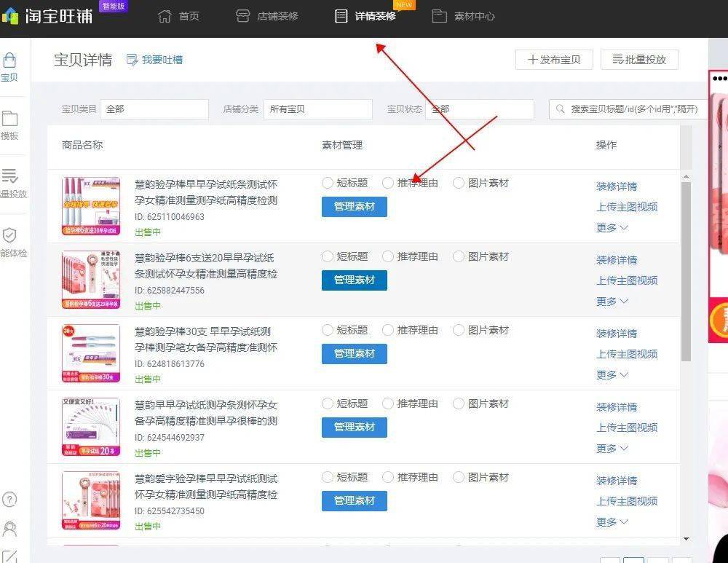728x563 pixels.
Task: Open the 宝贝类目 dropdown
Action: 154,109
